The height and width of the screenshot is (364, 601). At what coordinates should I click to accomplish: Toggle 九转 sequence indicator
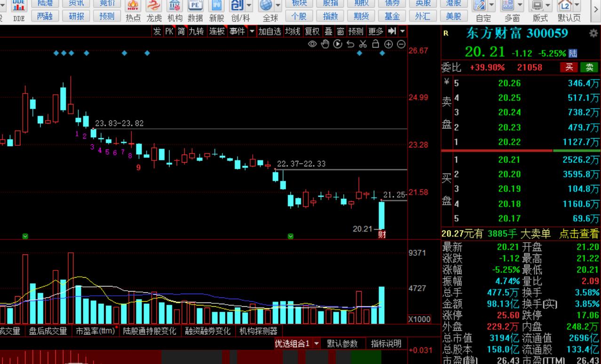[197, 31]
